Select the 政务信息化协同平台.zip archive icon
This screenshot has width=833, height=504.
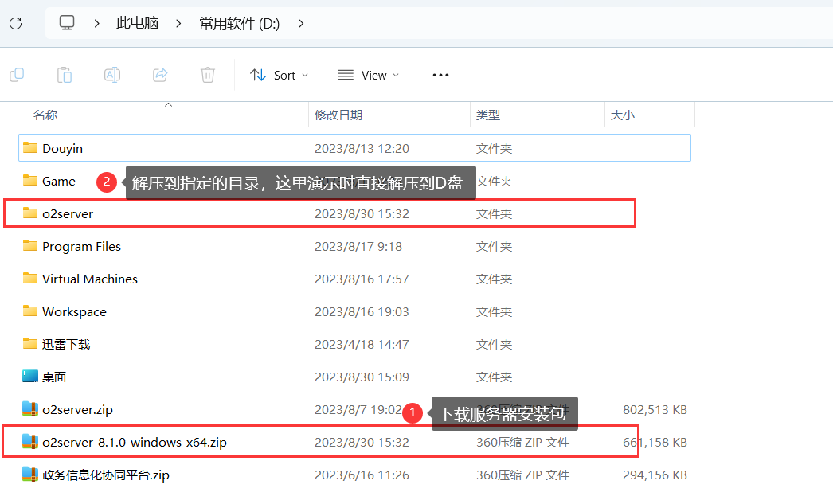pyautogui.click(x=30, y=475)
